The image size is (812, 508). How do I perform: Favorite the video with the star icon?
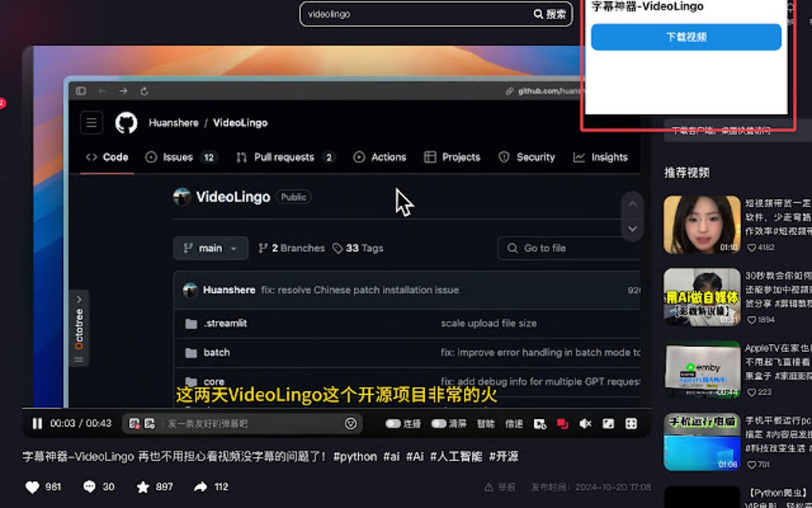coord(143,487)
